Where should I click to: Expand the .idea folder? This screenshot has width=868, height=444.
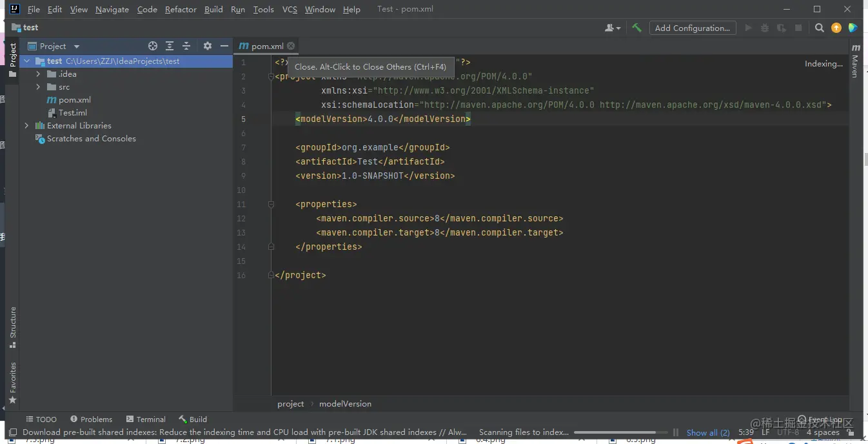pyautogui.click(x=38, y=74)
